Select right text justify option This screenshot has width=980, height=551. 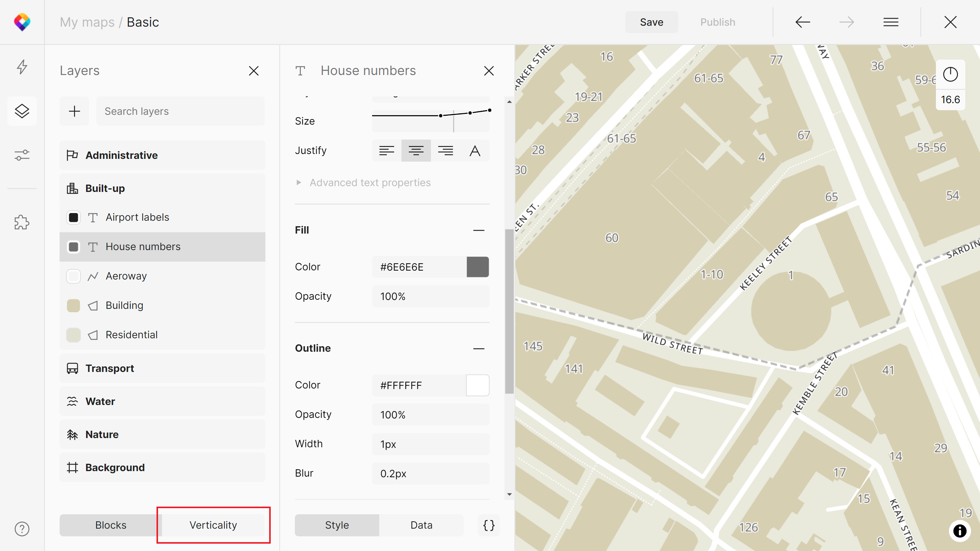pos(446,151)
